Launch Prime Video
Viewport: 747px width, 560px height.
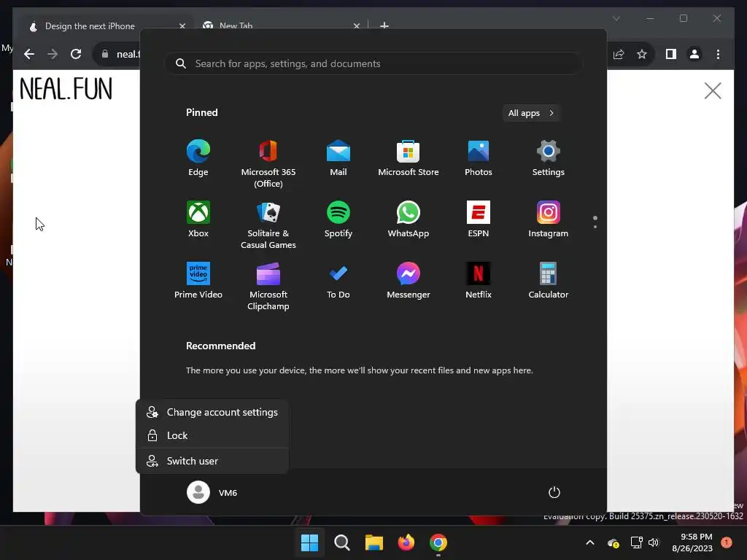[198, 281]
